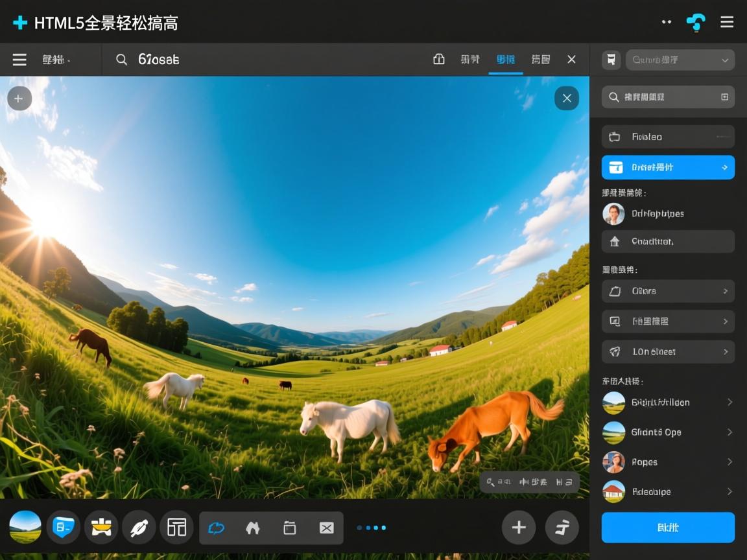The width and height of the screenshot is (747, 560).
Task: Open the hamburger menu at the top right
Action: 727,21
